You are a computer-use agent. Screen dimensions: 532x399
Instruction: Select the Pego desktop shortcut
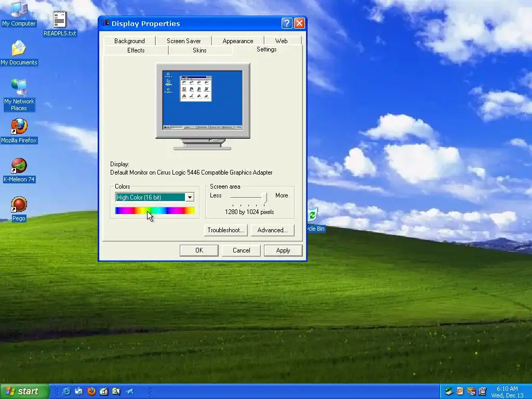pos(19,209)
